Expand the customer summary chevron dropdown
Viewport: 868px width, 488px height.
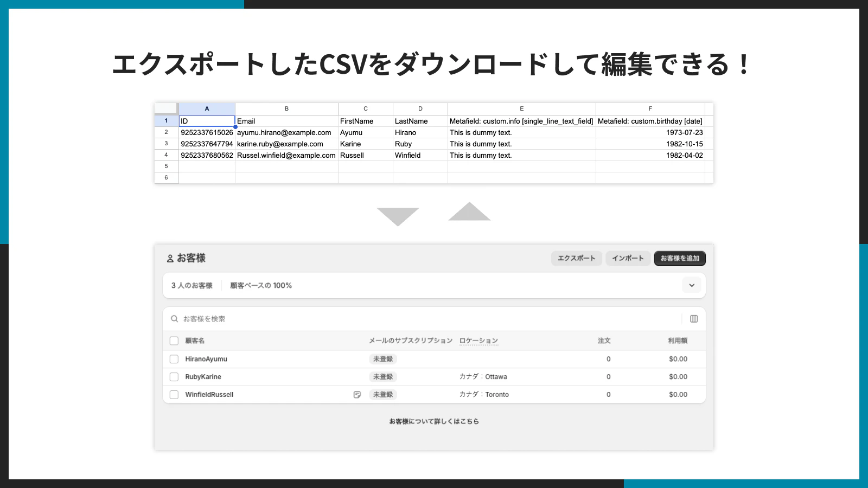(x=692, y=285)
